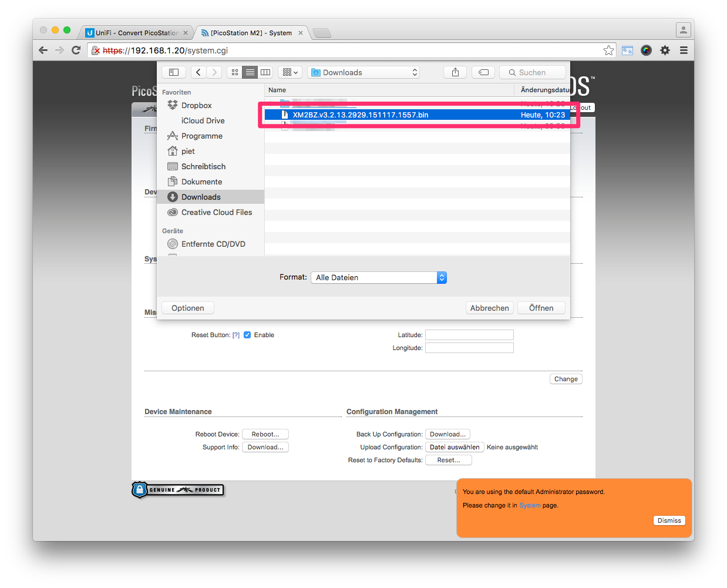The height and width of the screenshot is (588, 727).
Task: Open the Downloads location popup
Action: pos(364,72)
